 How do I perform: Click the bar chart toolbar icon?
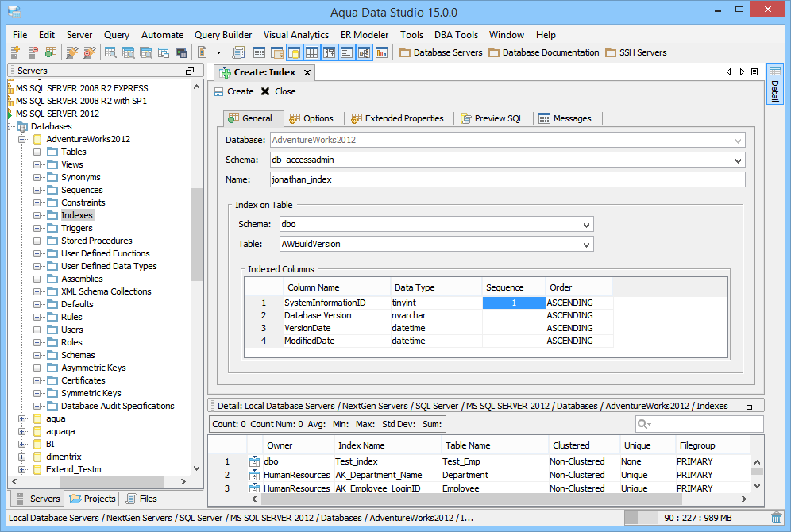pos(381,52)
